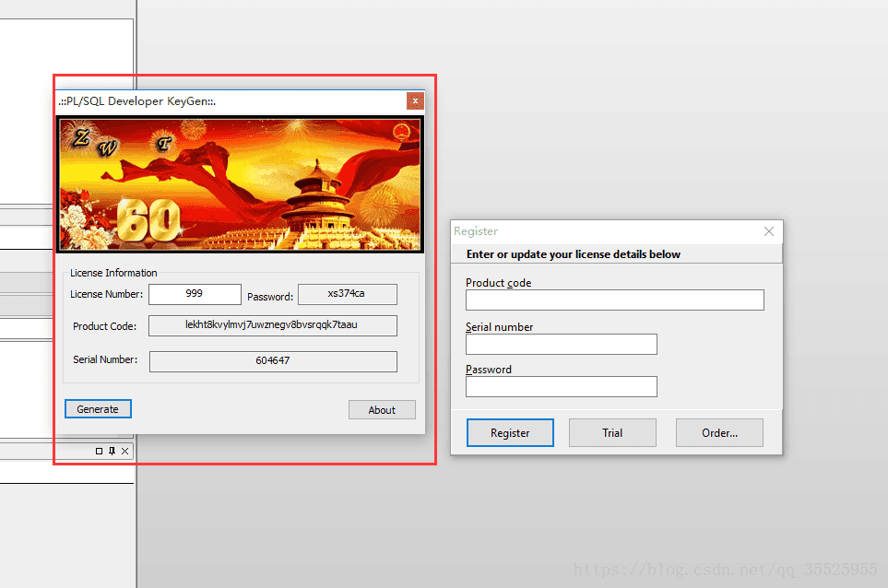The image size is (888, 588).
Task: Click the KeyGen Product Code field
Action: [272, 325]
